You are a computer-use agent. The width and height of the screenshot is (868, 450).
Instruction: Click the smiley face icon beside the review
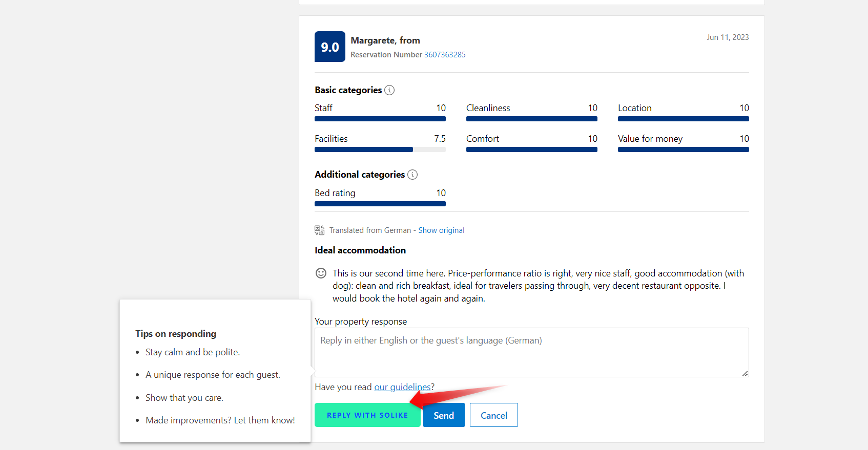[x=321, y=273]
